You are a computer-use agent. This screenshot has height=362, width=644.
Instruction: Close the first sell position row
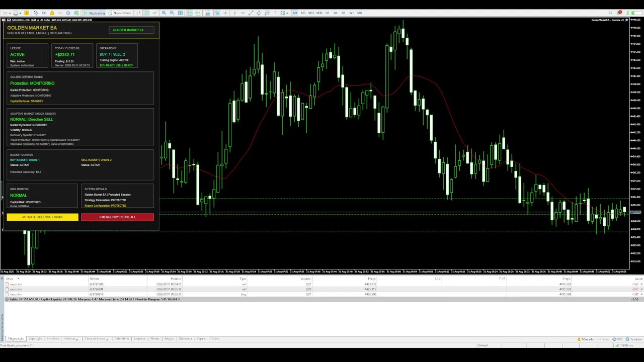click(x=641, y=284)
